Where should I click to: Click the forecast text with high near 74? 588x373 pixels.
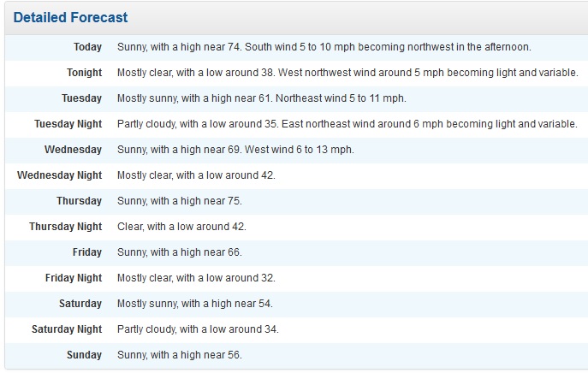(324, 47)
